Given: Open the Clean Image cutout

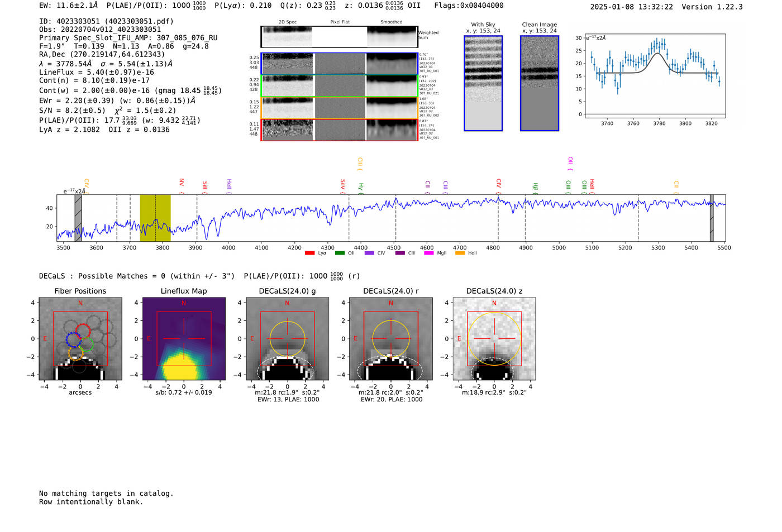Looking at the screenshot, I should tap(539, 83).
